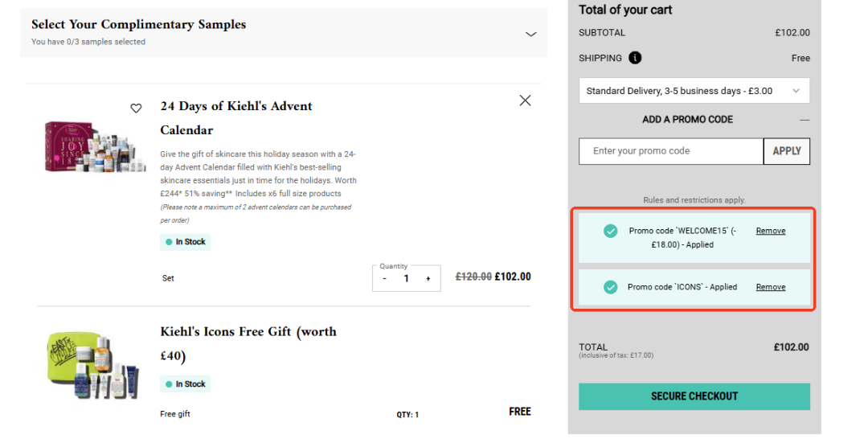Click the Select Your Complimentary Samples heading
868x443 pixels.
(138, 25)
